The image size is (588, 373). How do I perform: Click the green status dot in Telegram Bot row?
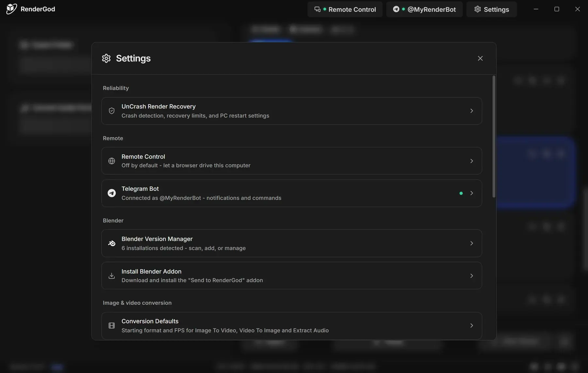pyautogui.click(x=461, y=193)
